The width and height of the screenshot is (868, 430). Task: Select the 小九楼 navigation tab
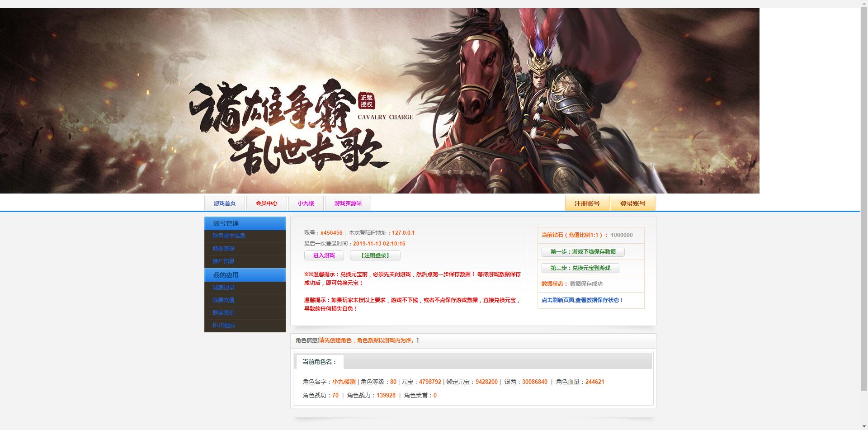[306, 203]
